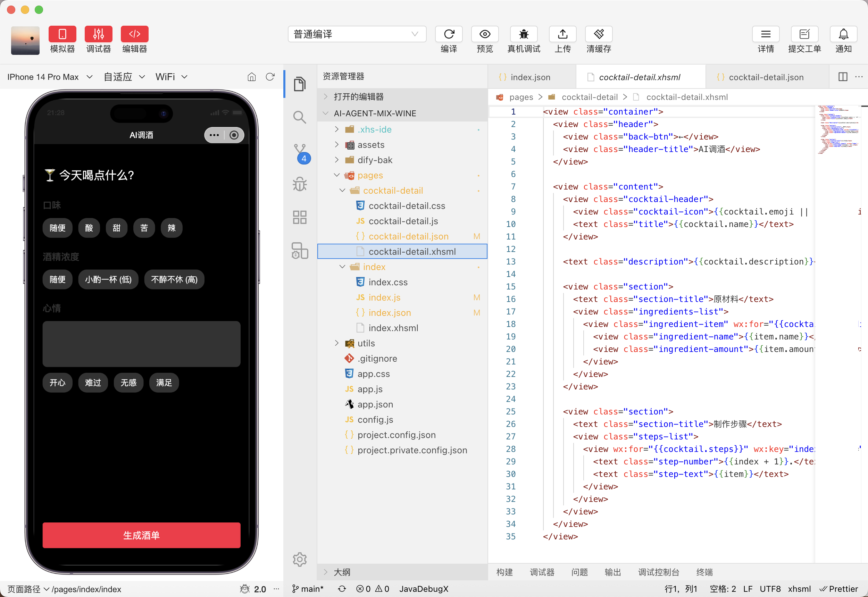This screenshot has width=868, height=597.
Task: Open the editor more actions ellipsis
Action: pyautogui.click(x=859, y=77)
